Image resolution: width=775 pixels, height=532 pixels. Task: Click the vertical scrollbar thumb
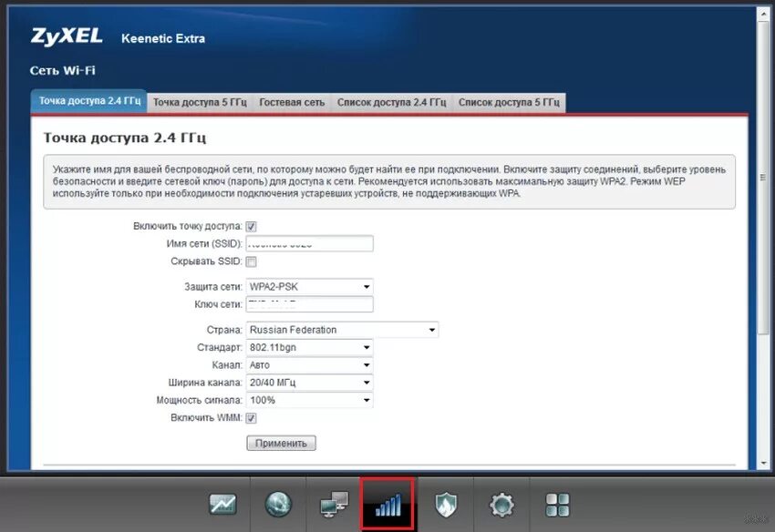pyautogui.click(x=763, y=178)
